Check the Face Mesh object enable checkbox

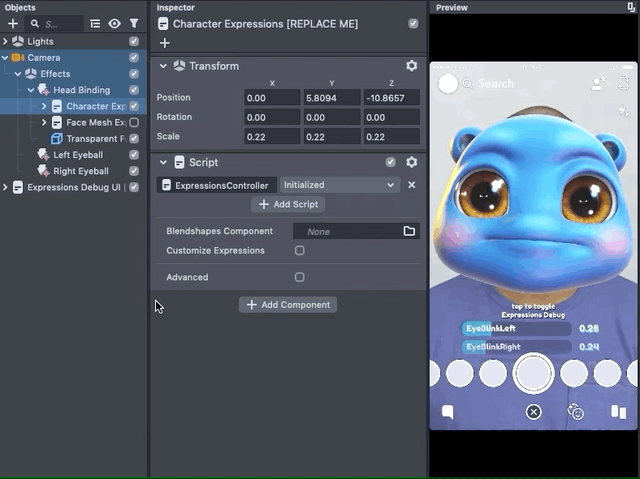134,123
